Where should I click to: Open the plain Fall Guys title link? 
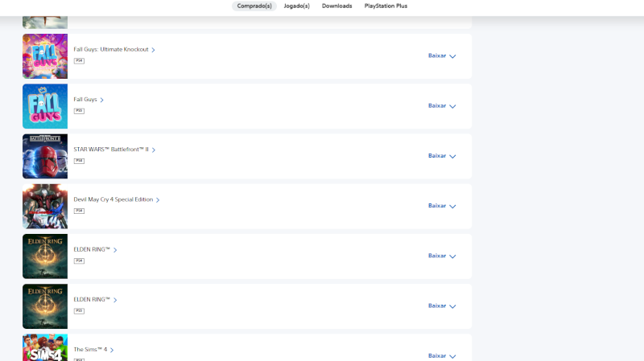85,99
